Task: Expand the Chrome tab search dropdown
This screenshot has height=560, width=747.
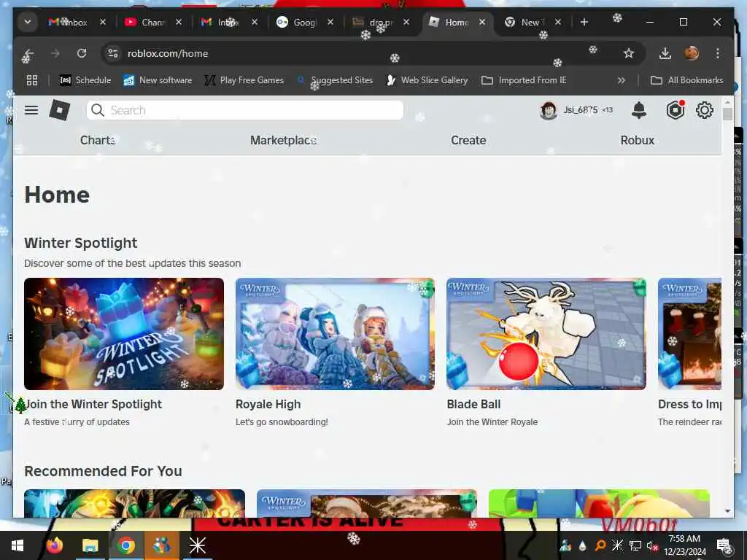Action: tap(28, 23)
